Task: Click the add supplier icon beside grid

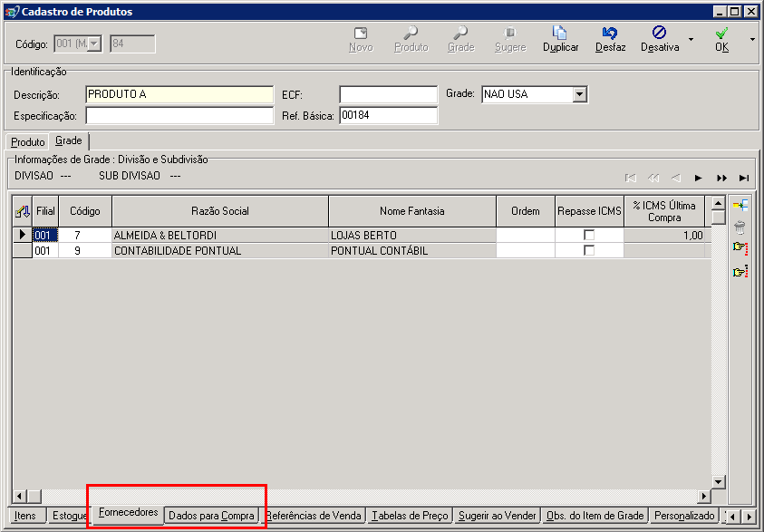Action: tap(740, 206)
